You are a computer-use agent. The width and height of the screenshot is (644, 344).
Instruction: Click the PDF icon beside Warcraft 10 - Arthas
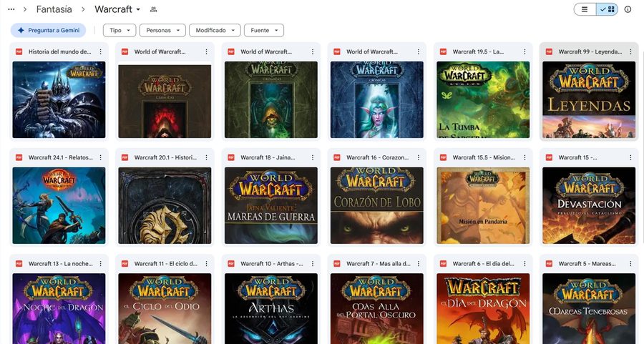[231, 263]
